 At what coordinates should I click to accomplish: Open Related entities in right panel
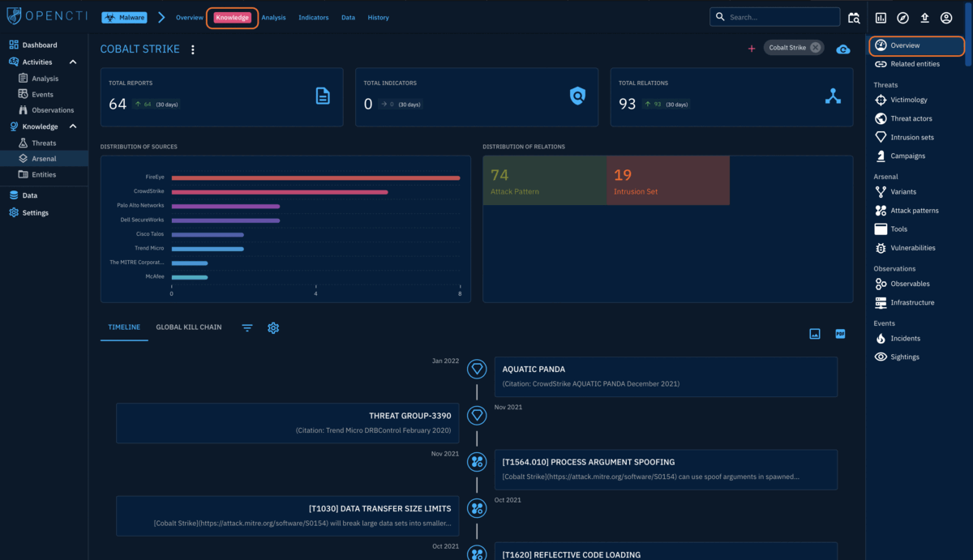[x=917, y=63]
